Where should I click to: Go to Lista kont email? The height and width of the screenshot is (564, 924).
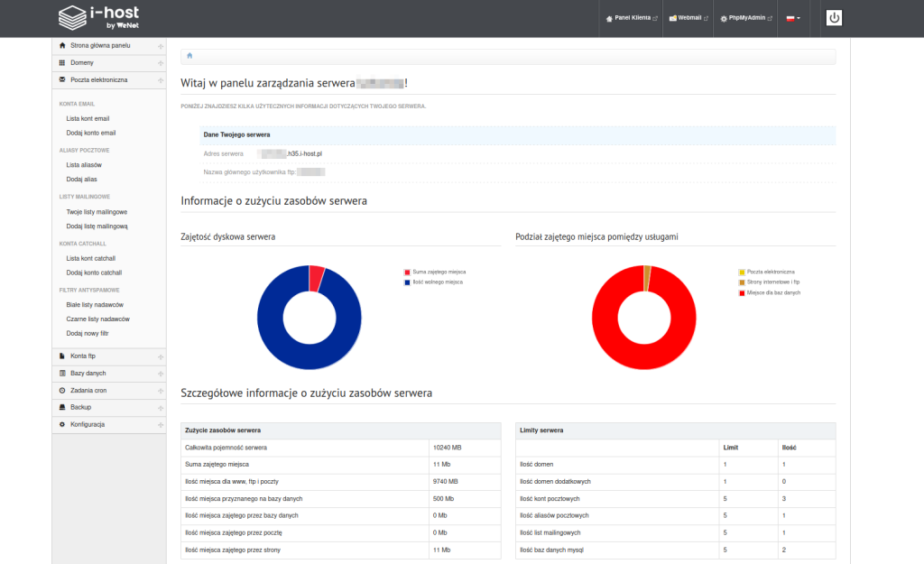coord(88,118)
